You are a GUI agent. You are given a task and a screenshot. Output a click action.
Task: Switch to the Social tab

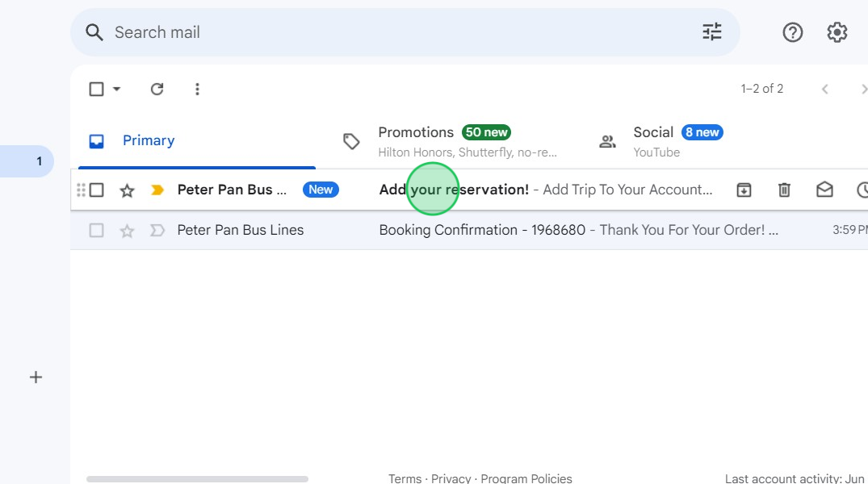pyautogui.click(x=653, y=140)
